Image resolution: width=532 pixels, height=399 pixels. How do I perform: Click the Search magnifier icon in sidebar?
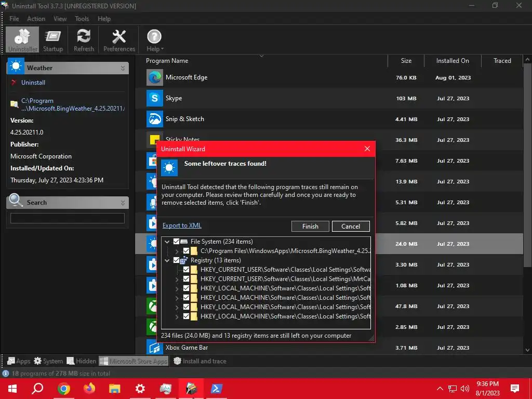click(16, 200)
